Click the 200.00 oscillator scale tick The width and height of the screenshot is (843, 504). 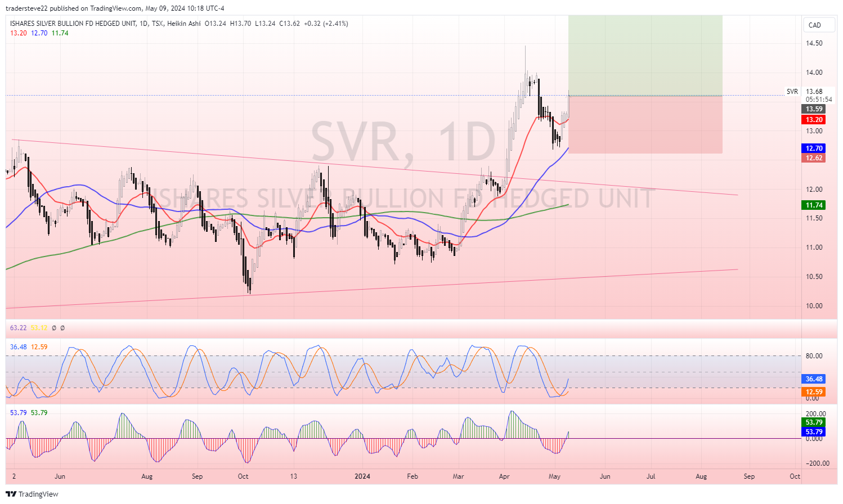(816, 414)
